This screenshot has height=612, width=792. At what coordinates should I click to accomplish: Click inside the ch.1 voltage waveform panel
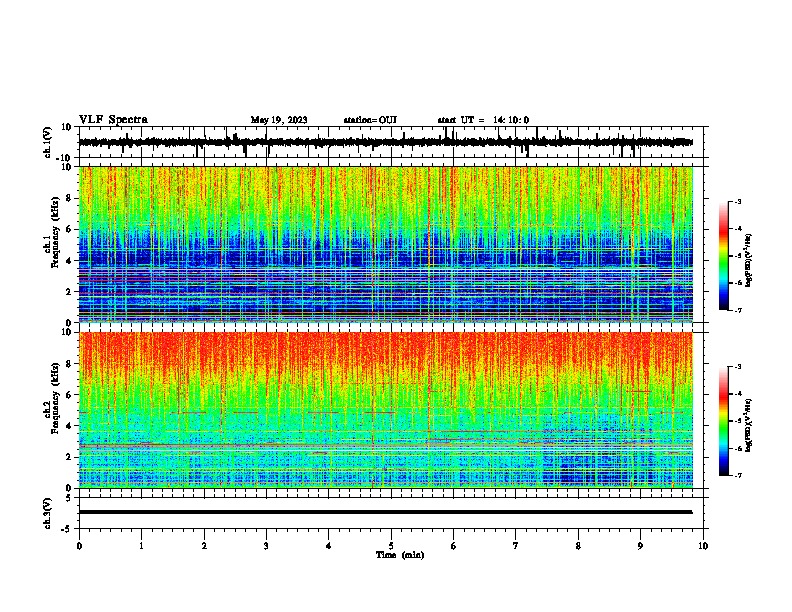pyautogui.click(x=391, y=142)
